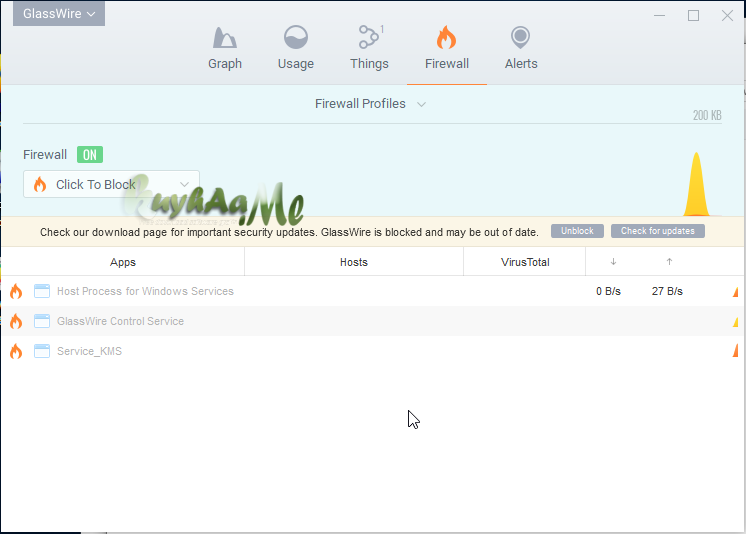Sort by the Apps column header

123,262
